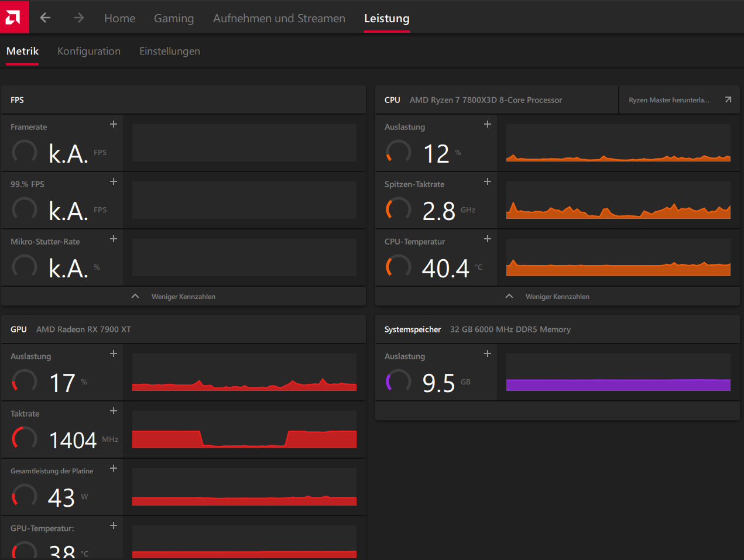Go forward with the right arrow

(78, 18)
